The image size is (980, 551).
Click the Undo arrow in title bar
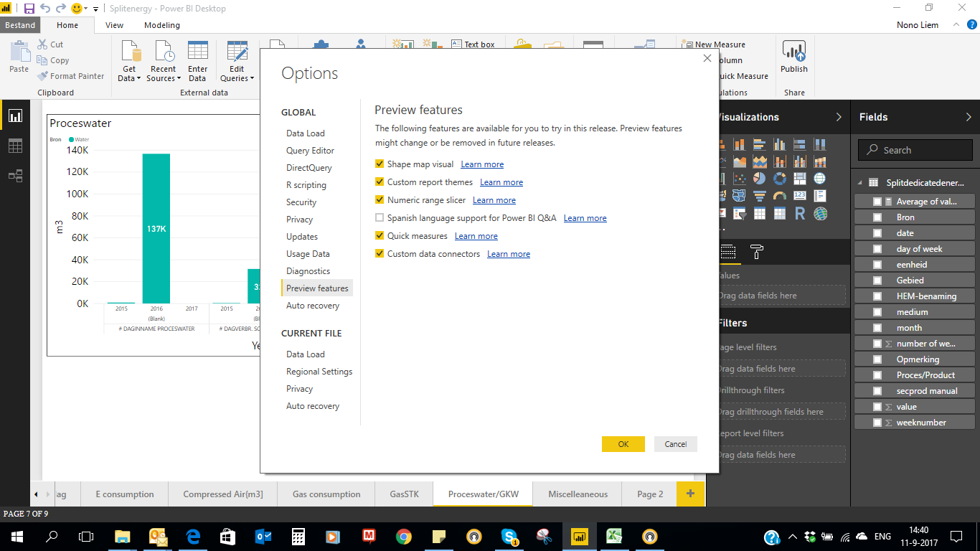(x=45, y=9)
